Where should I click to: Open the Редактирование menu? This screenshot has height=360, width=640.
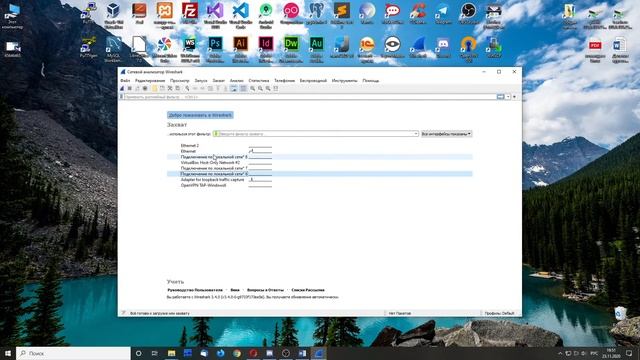tap(150, 80)
